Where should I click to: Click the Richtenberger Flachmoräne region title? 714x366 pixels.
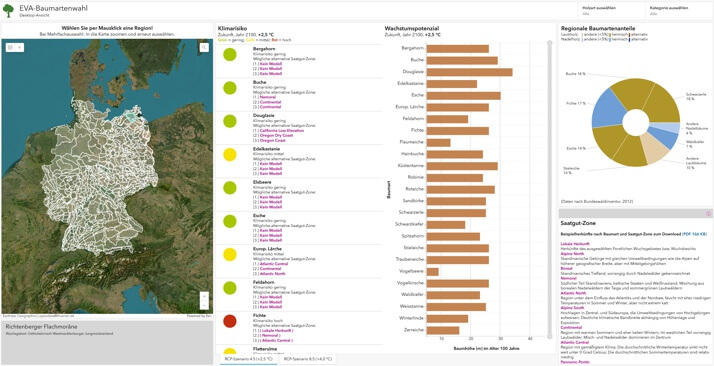coord(41,326)
